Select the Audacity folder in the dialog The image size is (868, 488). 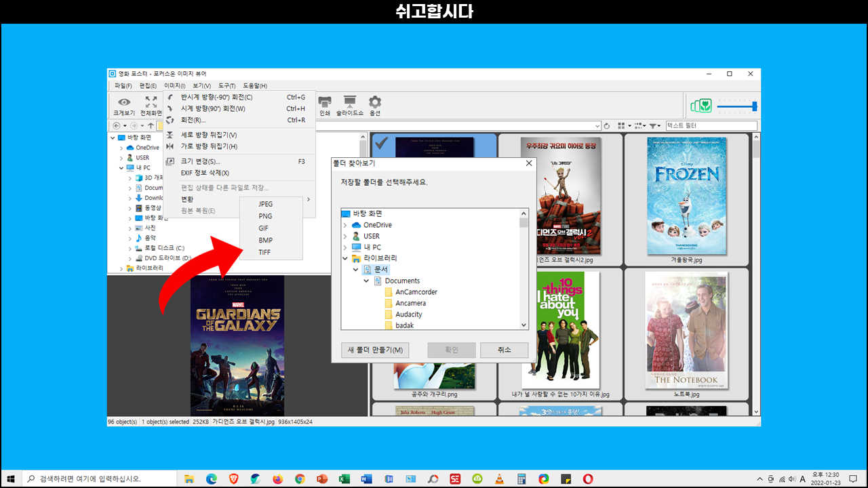(x=403, y=314)
